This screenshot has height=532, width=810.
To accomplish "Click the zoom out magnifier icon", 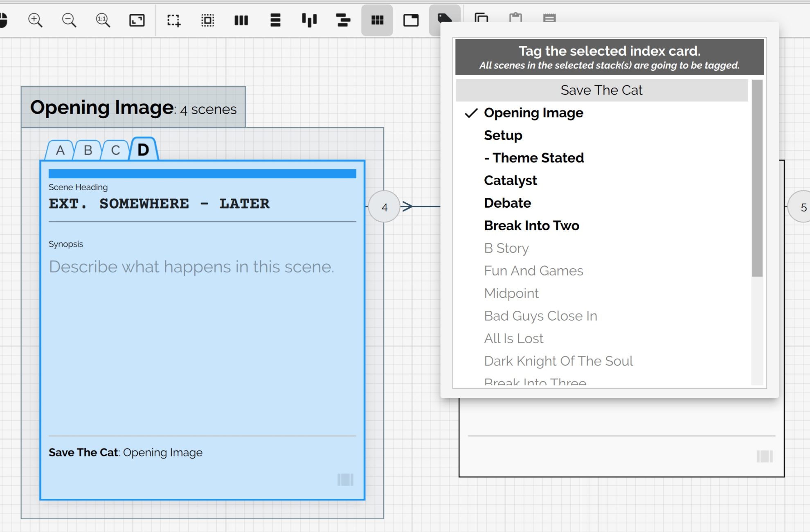I will point(69,20).
